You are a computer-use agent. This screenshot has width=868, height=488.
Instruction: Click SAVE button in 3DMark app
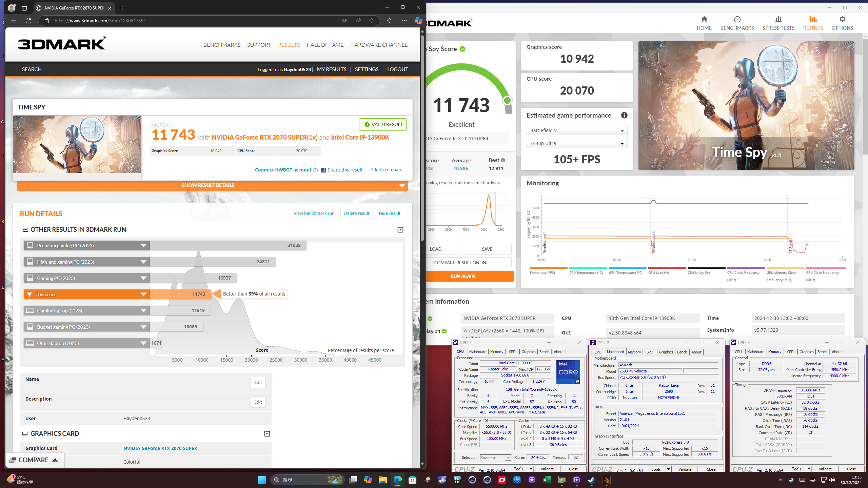click(x=487, y=249)
